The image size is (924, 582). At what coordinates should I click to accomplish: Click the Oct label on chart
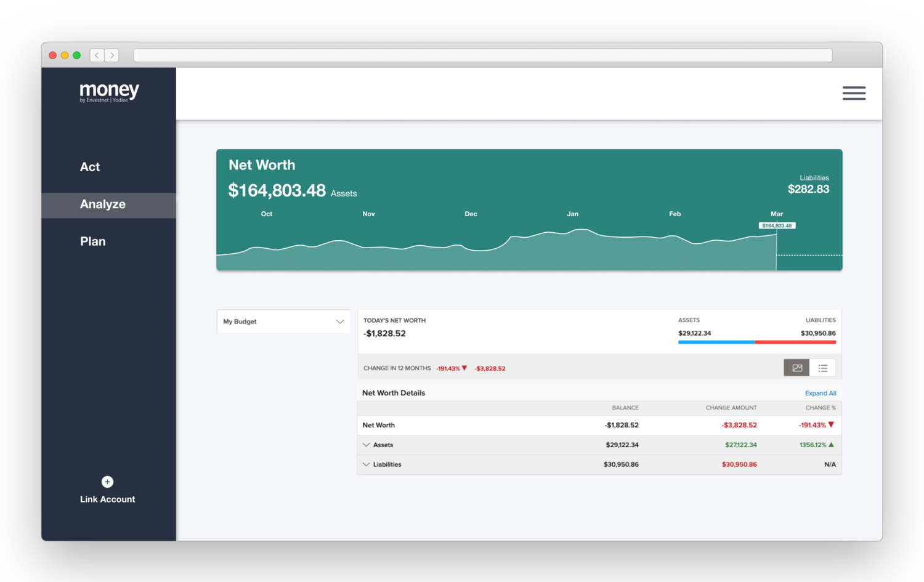tap(267, 214)
